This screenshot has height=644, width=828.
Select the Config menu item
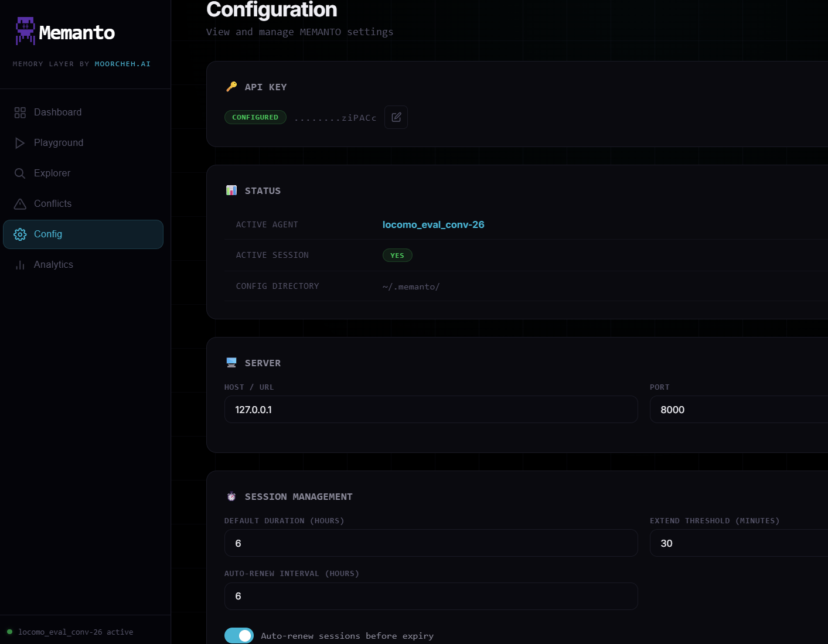(83, 234)
